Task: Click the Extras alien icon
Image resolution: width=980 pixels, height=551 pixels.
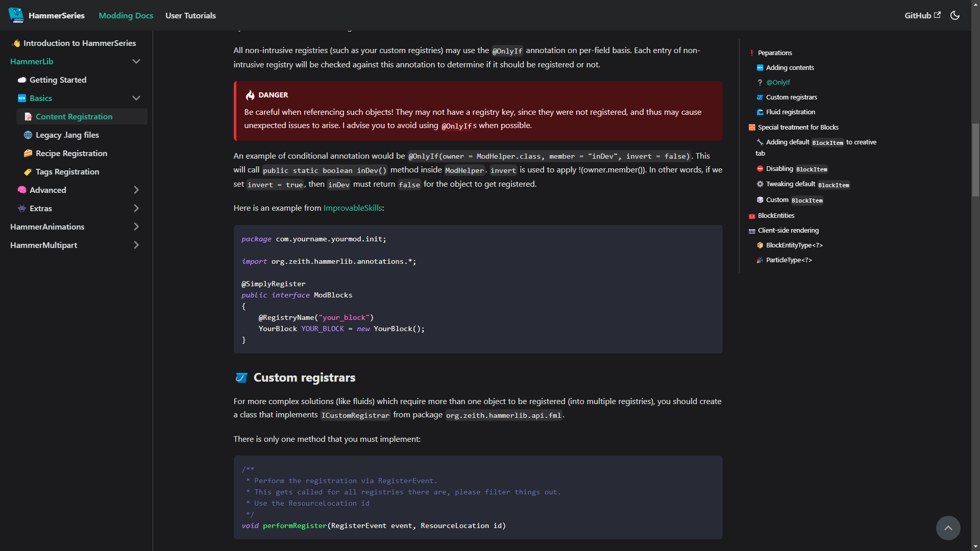Action: click(x=22, y=209)
